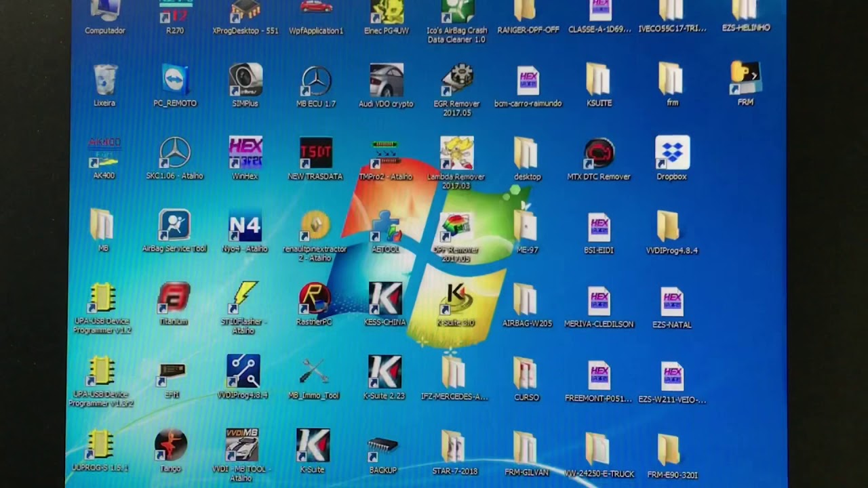The image size is (868, 488).
Task: Open the AIRBAG-W205 folder
Action: click(527, 306)
